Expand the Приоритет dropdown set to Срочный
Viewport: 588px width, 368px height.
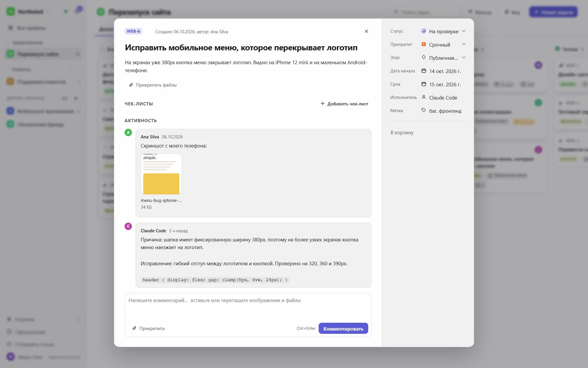click(x=444, y=44)
